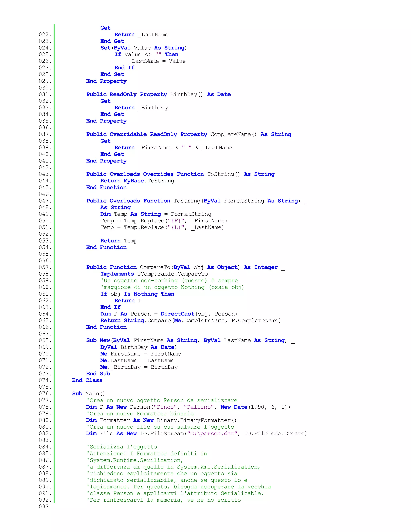The height and width of the screenshot is (532, 411).
Task: Click line number 075.
Action: click(x=45, y=387)
